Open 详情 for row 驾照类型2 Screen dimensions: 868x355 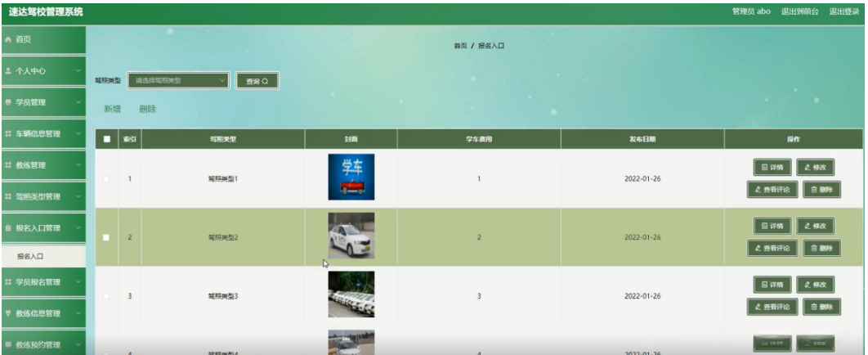[x=772, y=226]
